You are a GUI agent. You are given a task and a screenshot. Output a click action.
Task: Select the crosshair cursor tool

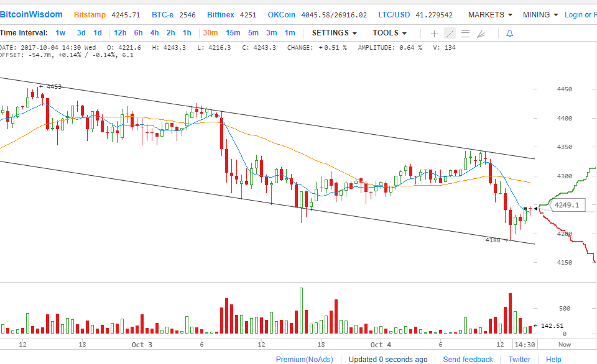click(x=434, y=34)
